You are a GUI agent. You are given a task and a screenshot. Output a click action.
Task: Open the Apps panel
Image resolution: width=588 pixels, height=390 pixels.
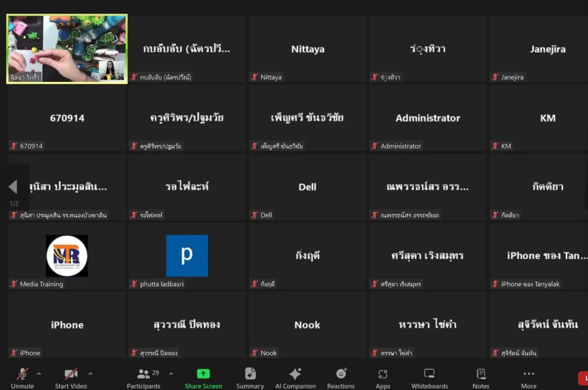(383, 377)
